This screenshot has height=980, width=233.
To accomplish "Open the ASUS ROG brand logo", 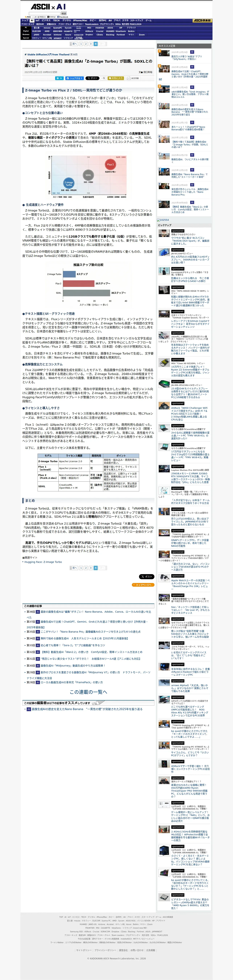I will pyautogui.click(x=57, y=31).
